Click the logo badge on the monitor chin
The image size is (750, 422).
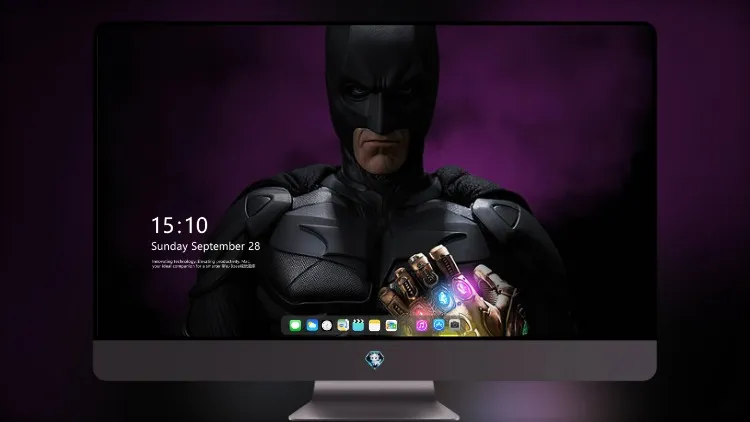375,360
